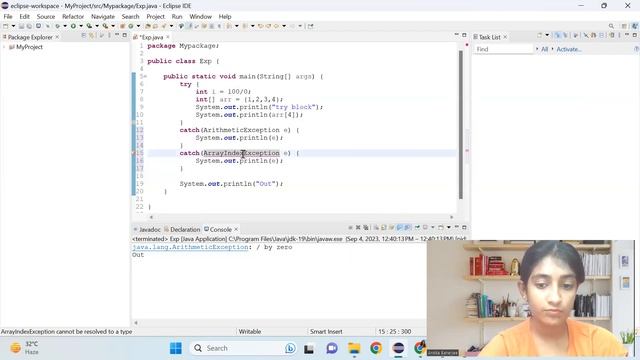The width and height of the screenshot is (640, 360).
Task: Open the Java perspective icon at top right
Action: [635, 26]
